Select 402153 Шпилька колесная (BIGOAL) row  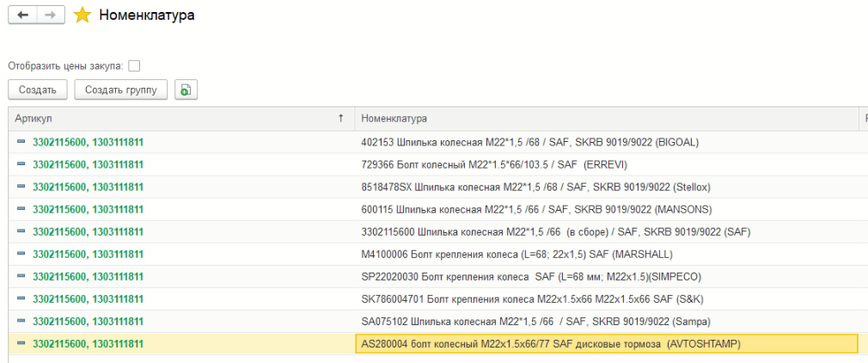point(606,143)
